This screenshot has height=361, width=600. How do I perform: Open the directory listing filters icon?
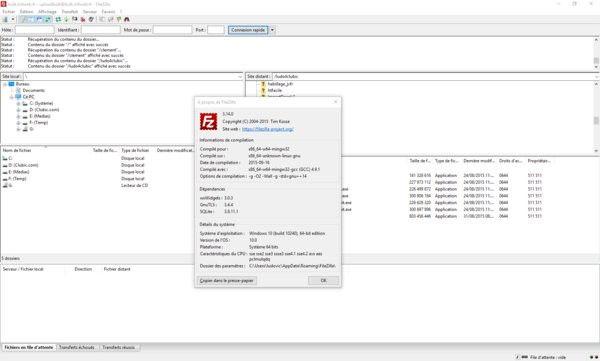click(102, 19)
